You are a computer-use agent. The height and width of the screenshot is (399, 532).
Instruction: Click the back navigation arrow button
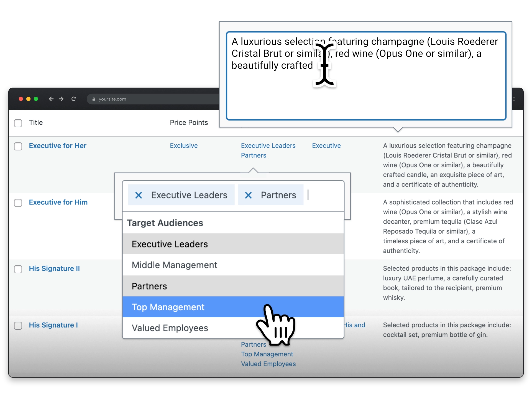click(51, 99)
